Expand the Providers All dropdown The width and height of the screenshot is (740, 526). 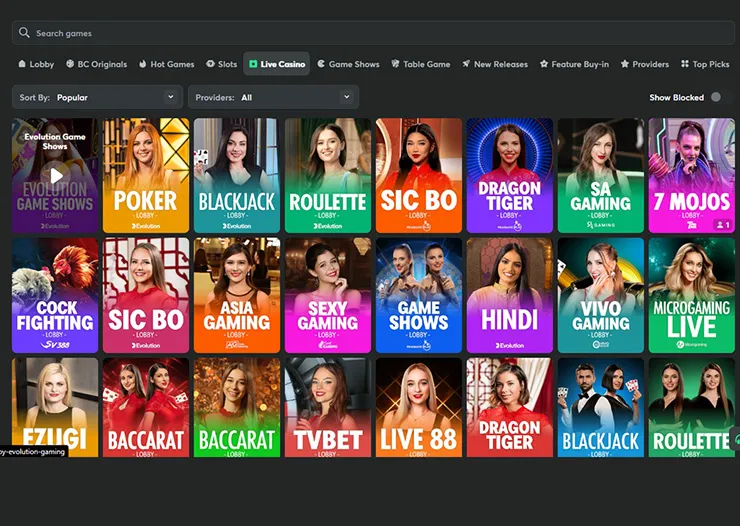click(x=273, y=97)
